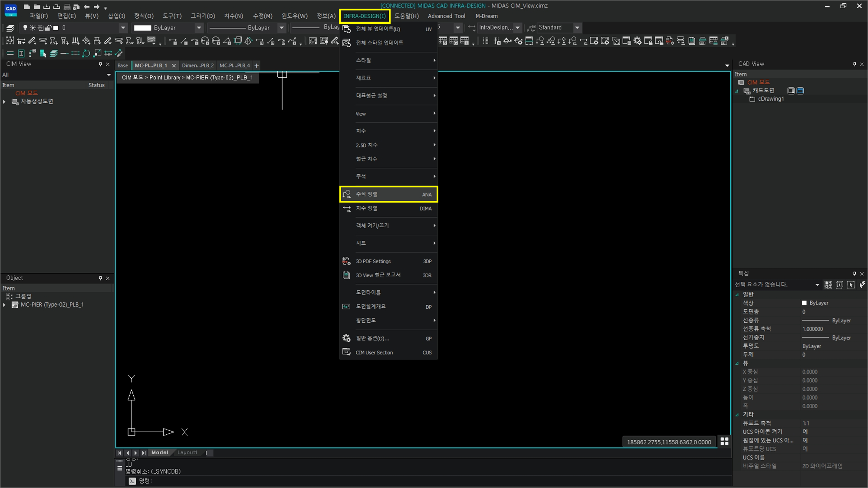Viewport: 868px width, 488px height.
Task: Click the 도면설계개요 icon in menu
Action: pyautogui.click(x=346, y=306)
